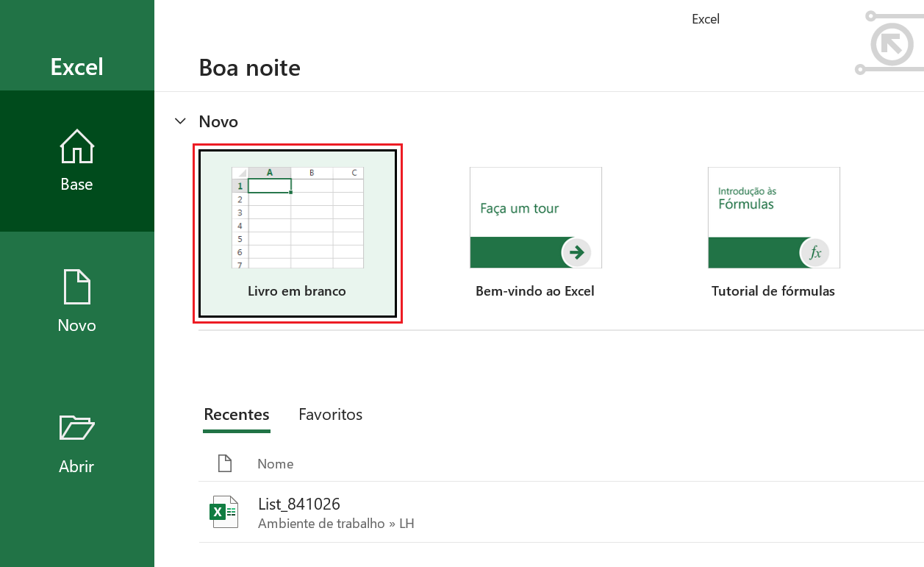
Task: Sort by the Nome column header
Action: click(275, 464)
